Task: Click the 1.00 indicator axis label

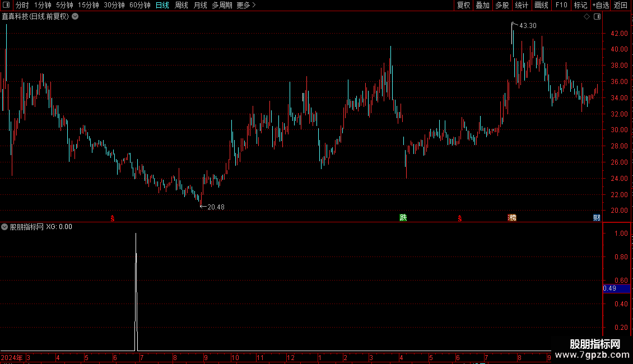Action: click(621, 234)
